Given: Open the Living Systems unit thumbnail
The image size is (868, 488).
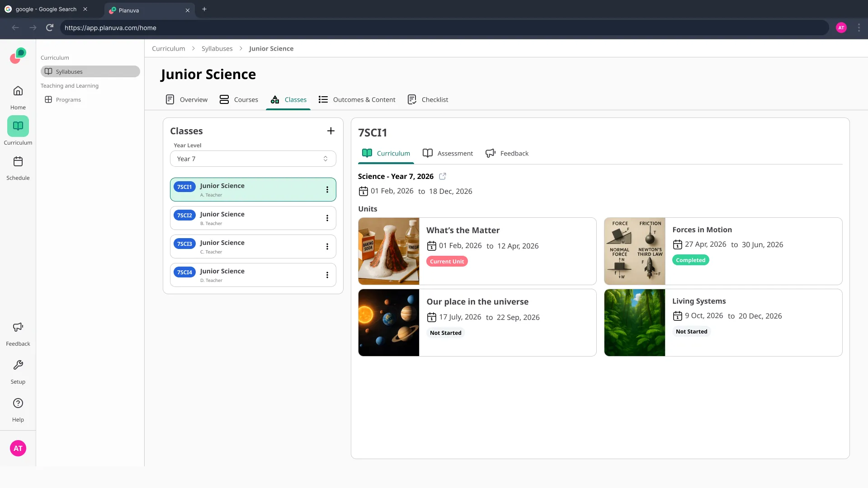Looking at the screenshot, I should click(x=634, y=323).
